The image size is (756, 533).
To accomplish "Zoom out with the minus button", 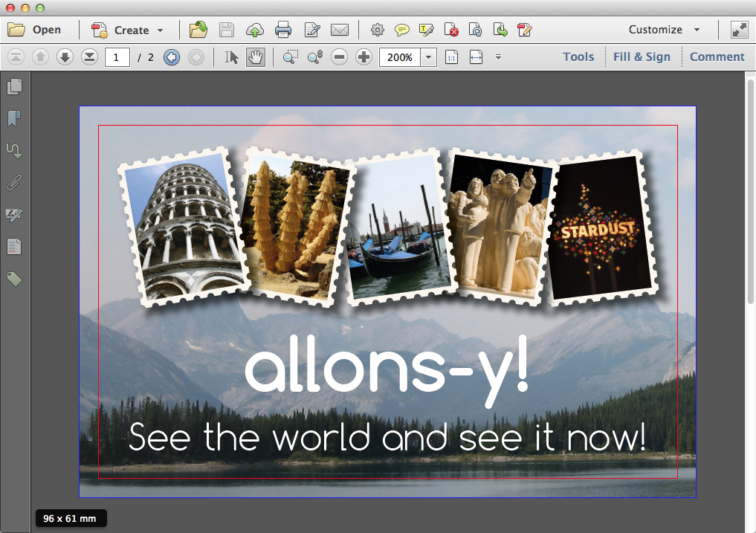I will coord(340,57).
